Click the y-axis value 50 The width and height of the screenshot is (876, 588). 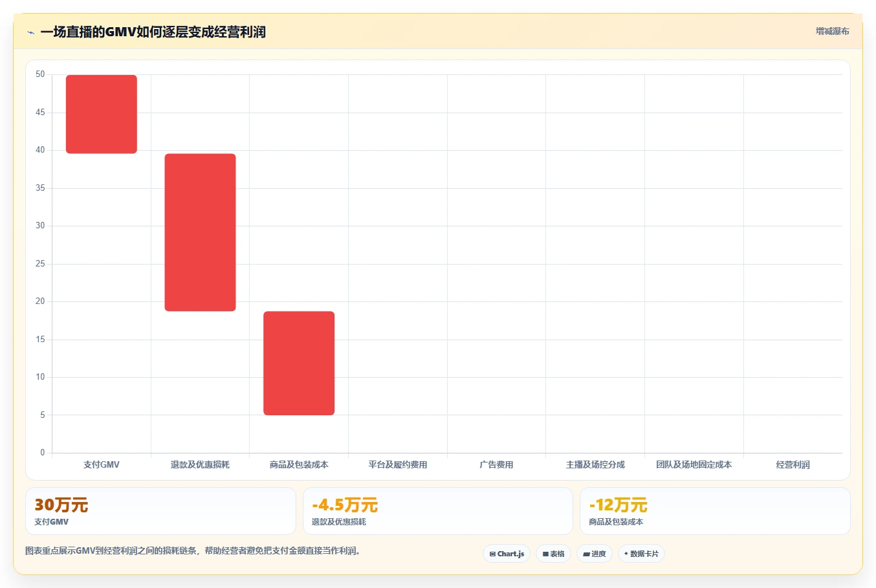[40, 74]
